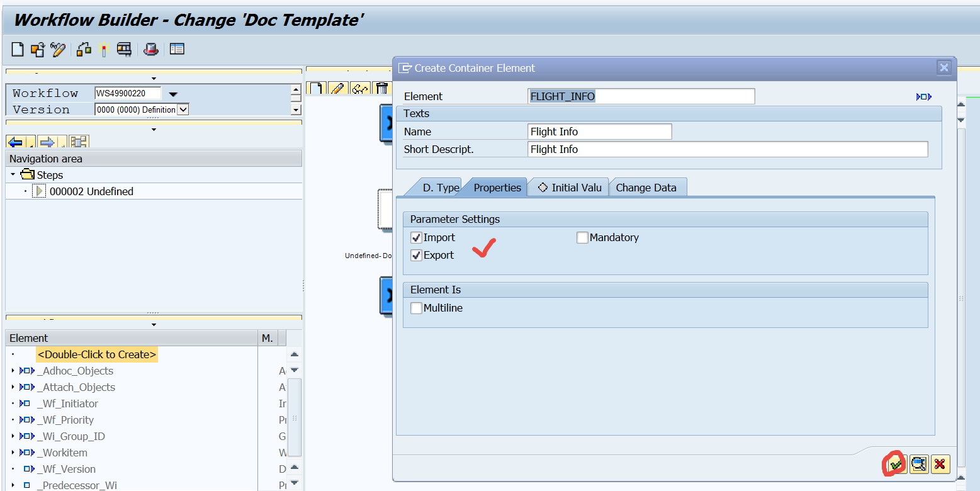The image size is (980, 491).
Task: Switch to the D. Type tab
Action: (442, 187)
